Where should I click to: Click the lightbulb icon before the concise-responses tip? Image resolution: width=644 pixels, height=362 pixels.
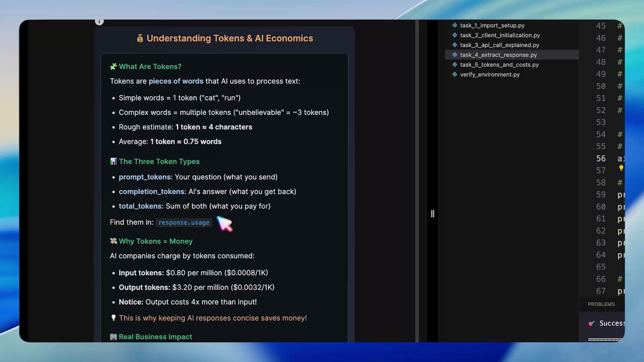coord(113,318)
